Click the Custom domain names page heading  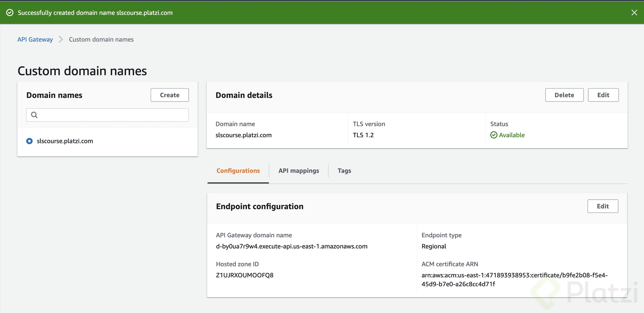click(82, 71)
